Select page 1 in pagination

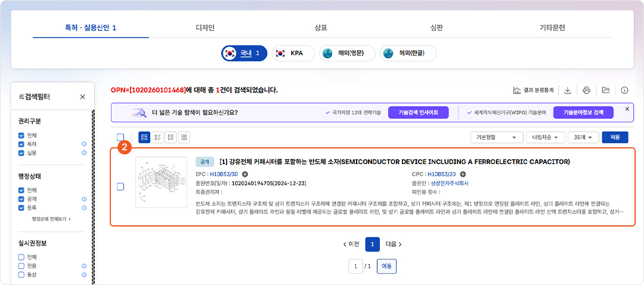[373, 244]
